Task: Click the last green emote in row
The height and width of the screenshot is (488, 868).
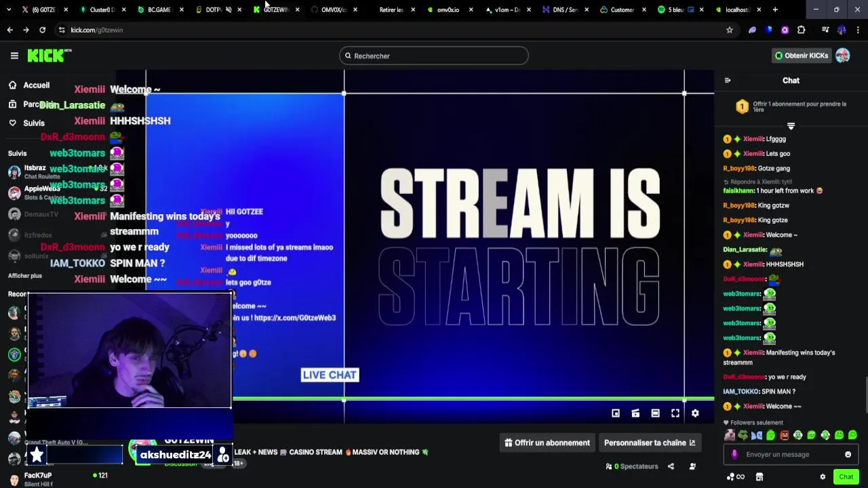Action: tap(852, 435)
